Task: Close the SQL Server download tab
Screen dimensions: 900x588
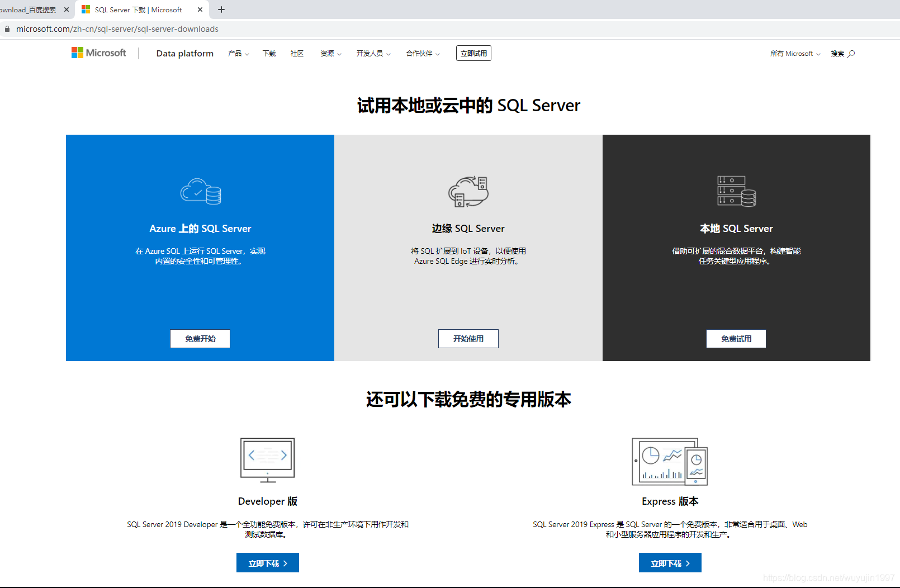Action: pyautogui.click(x=200, y=10)
